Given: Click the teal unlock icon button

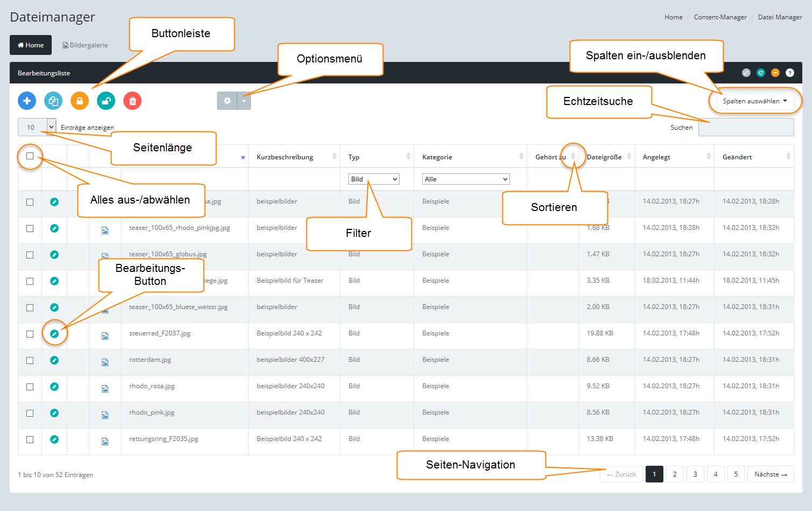Looking at the screenshot, I should pos(106,101).
